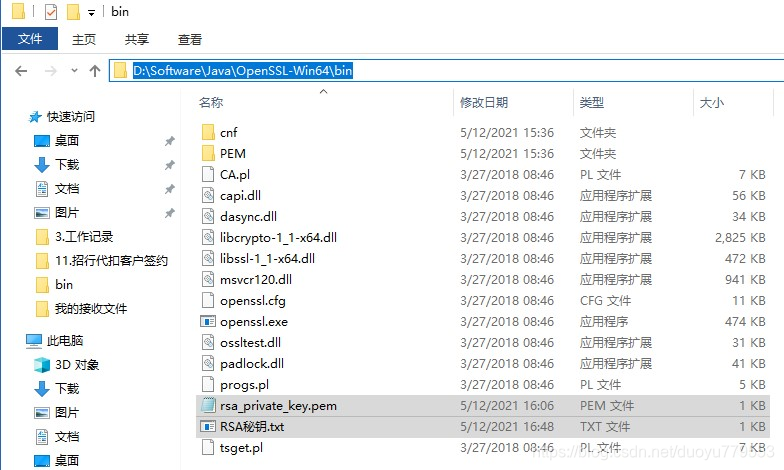The image size is (784, 470).
Task: Click the address bar path field
Action: click(x=446, y=70)
